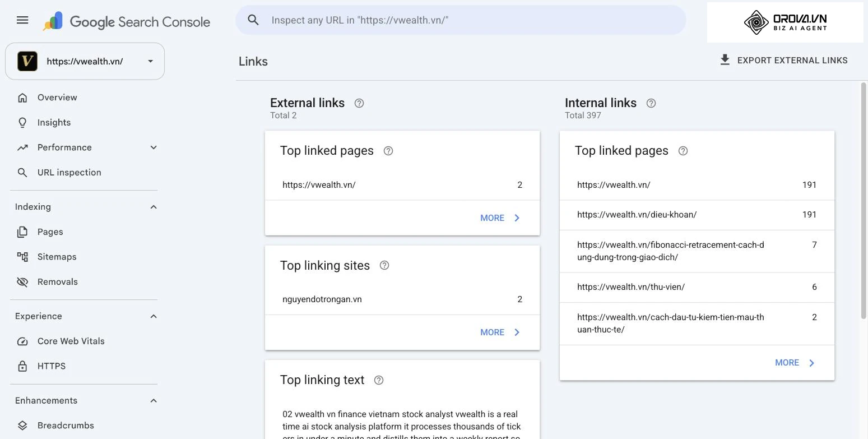Click the Core Web Vitals gauge icon
Image resolution: width=868 pixels, height=439 pixels.
point(22,341)
